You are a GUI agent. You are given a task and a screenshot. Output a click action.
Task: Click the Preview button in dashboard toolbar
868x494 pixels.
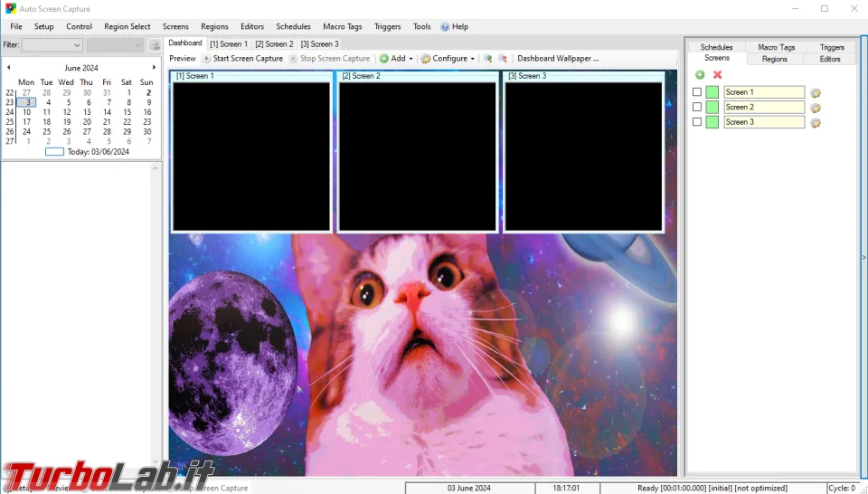[x=183, y=58]
